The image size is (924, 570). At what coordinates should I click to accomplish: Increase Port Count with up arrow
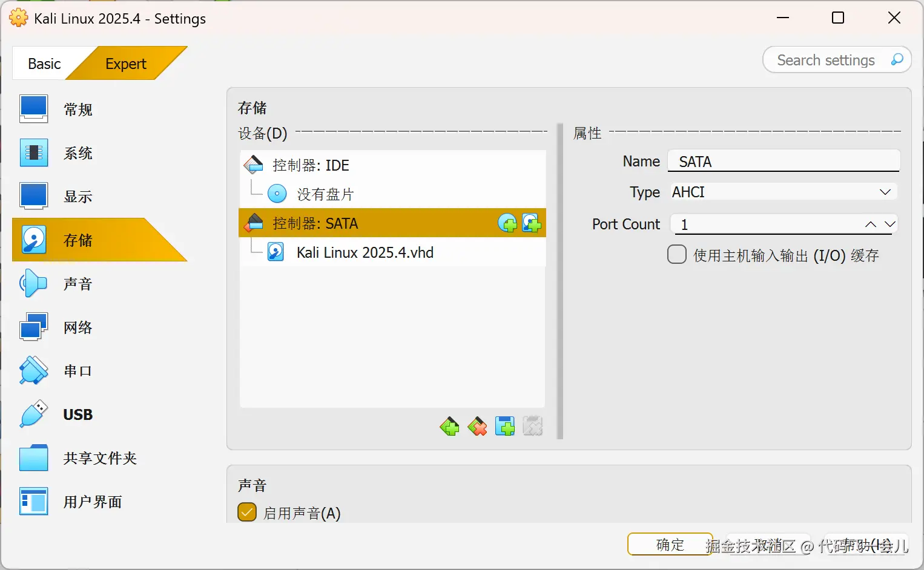tap(871, 224)
